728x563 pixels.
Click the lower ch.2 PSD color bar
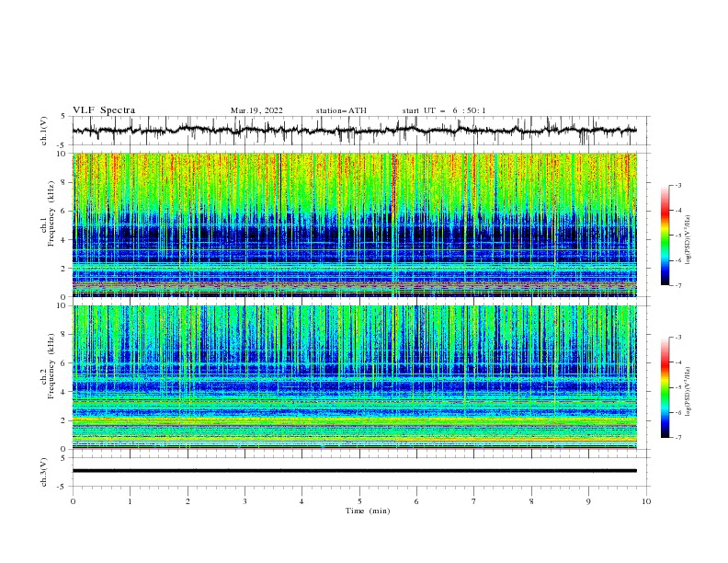click(x=665, y=387)
